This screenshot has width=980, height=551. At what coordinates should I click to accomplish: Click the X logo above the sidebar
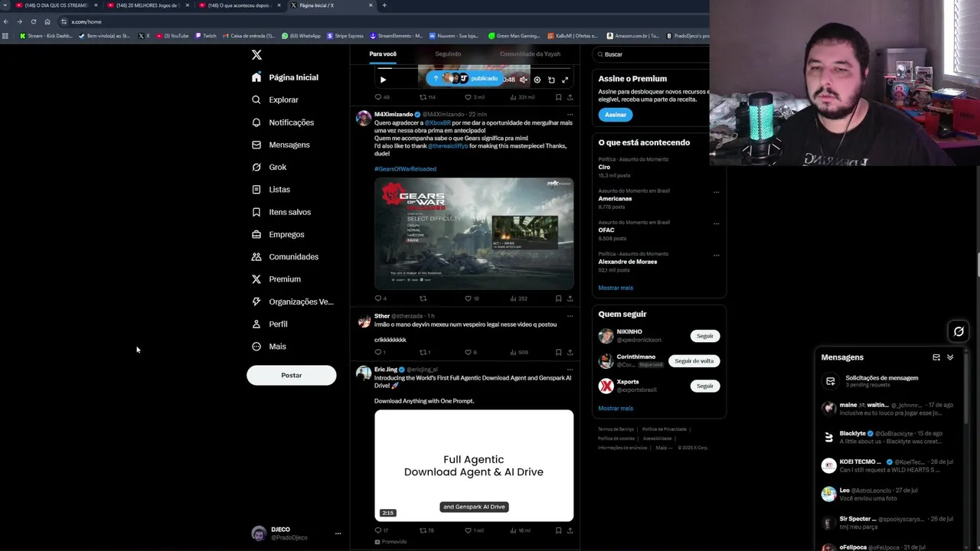pyautogui.click(x=256, y=54)
